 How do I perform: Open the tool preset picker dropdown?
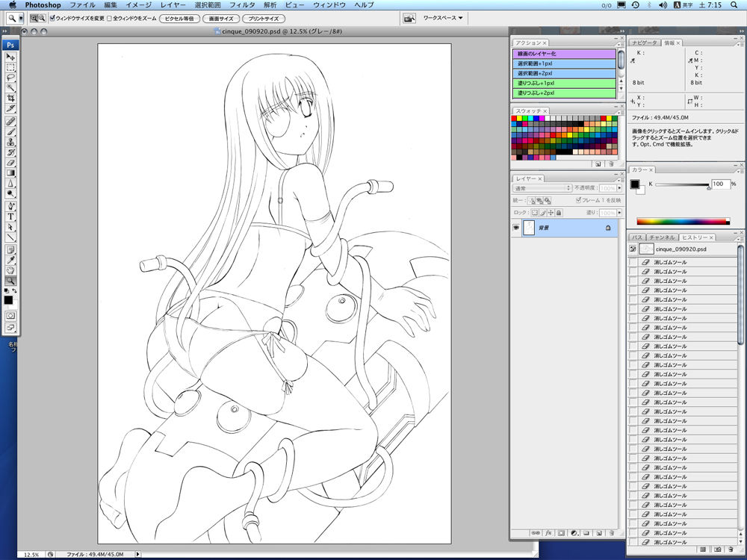21,19
